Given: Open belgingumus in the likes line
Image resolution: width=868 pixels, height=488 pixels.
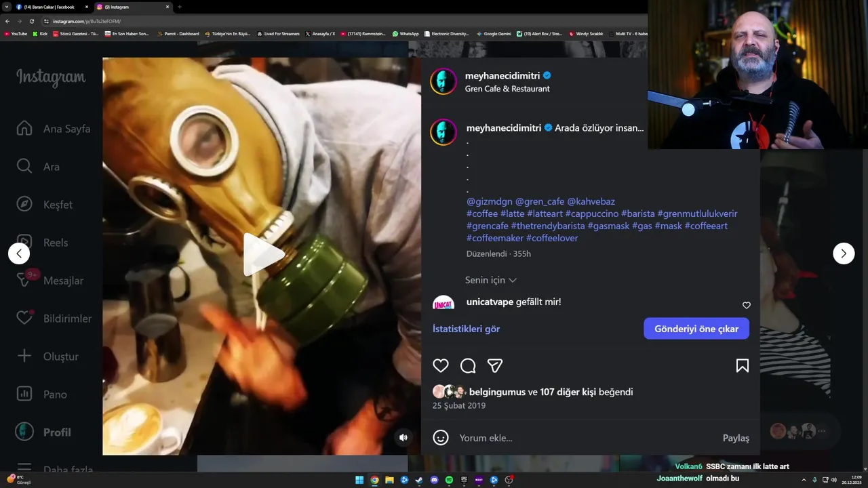Looking at the screenshot, I should coord(497,392).
